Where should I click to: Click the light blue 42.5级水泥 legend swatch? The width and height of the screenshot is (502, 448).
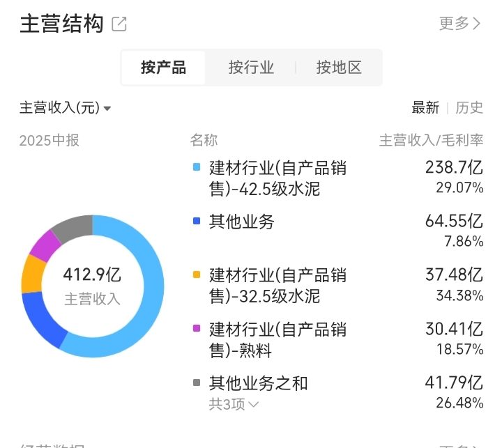pyautogui.click(x=197, y=167)
